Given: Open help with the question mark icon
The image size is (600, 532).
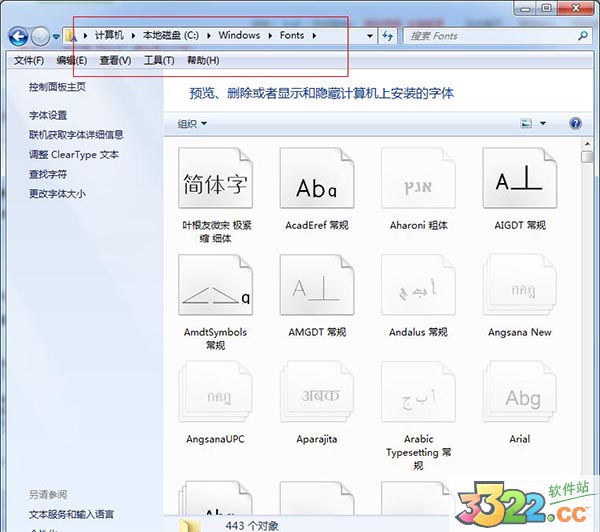Looking at the screenshot, I should 575,123.
